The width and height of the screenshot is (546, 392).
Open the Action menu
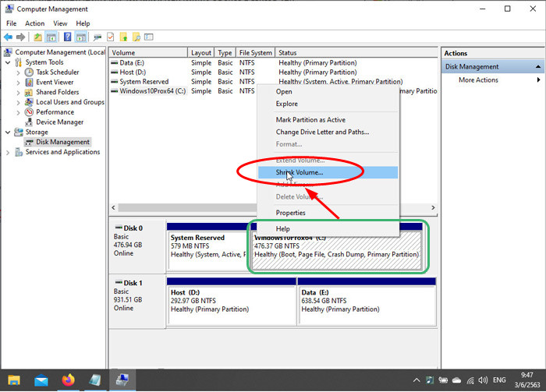coord(34,23)
